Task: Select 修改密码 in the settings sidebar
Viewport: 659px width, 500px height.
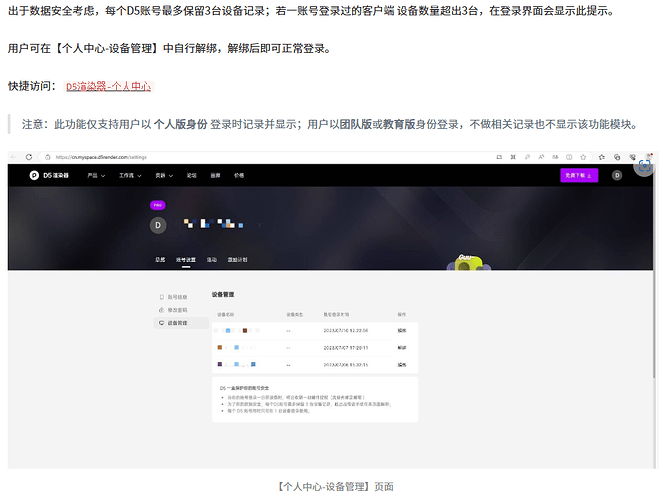Action: (177, 310)
